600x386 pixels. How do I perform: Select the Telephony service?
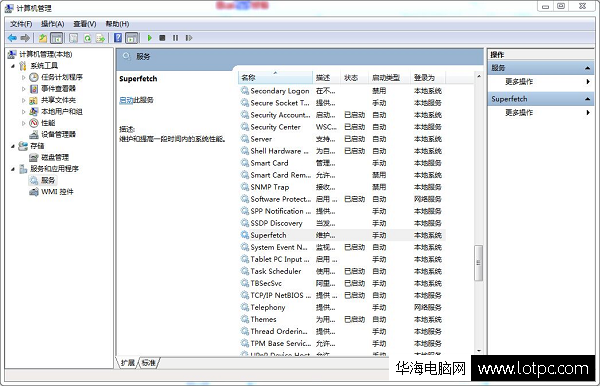342,308
